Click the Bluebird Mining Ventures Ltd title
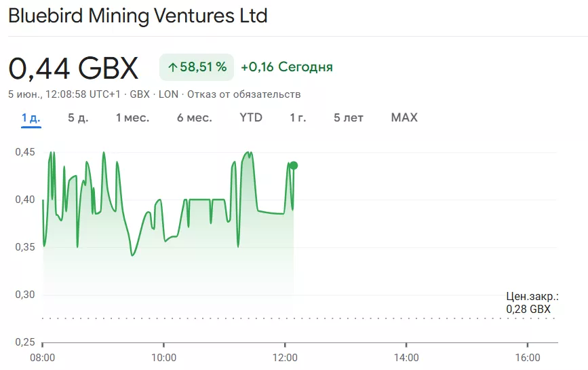The height and width of the screenshot is (370, 588). tap(138, 16)
